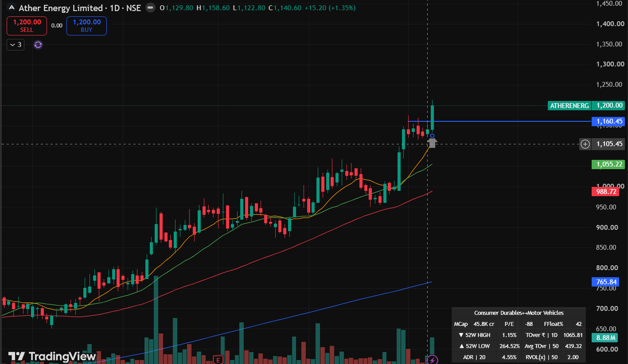Screen dimensions: 628x364
Task: Click the 1,400.00 price axis tick
Action: coord(610,24)
